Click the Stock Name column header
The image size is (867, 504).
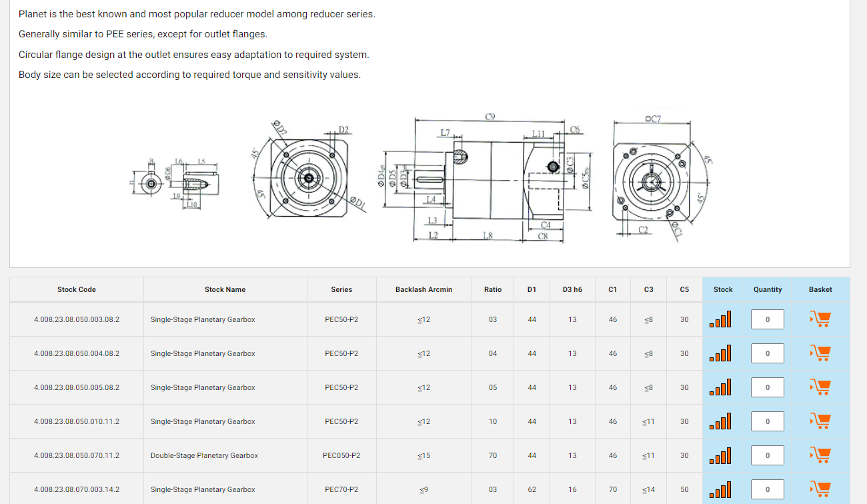pyautogui.click(x=225, y=289)
